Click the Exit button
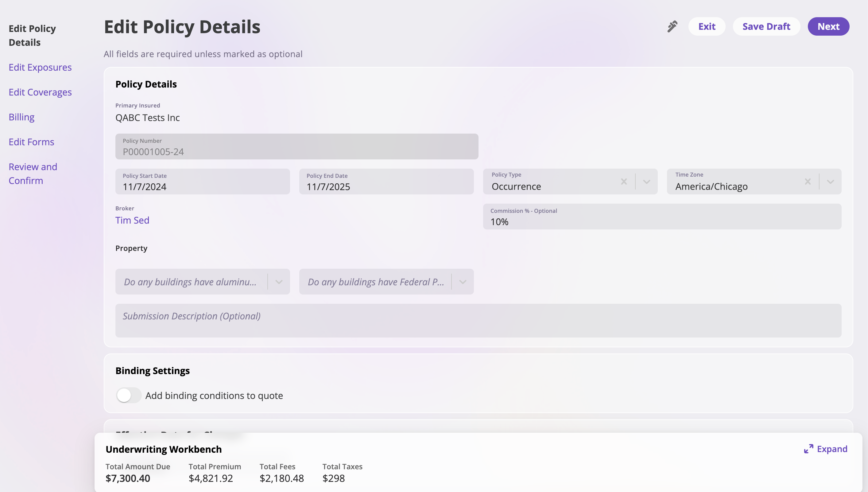868x492 pixels. coord(707,26)
